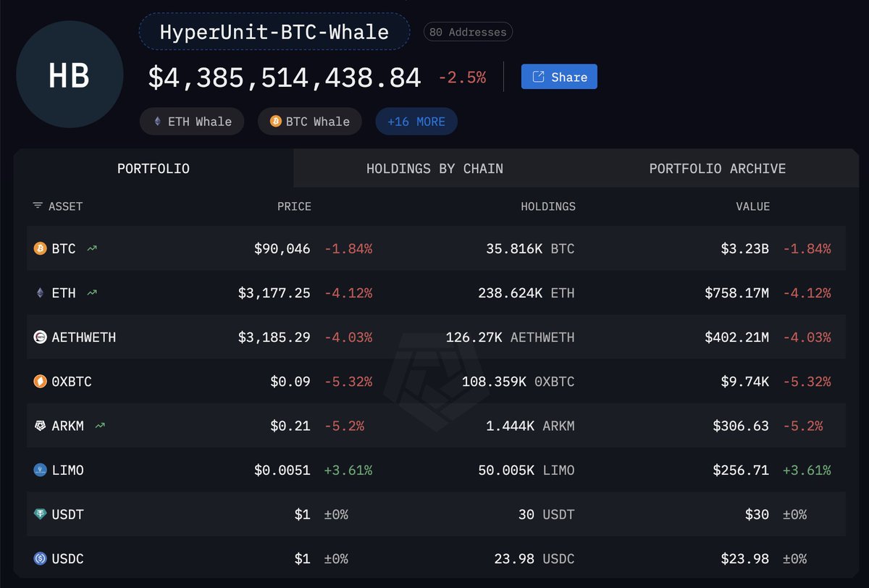Expand the +16 MORE tags
Viewport: 869px width, 588px height.
[x=416, y=122]
